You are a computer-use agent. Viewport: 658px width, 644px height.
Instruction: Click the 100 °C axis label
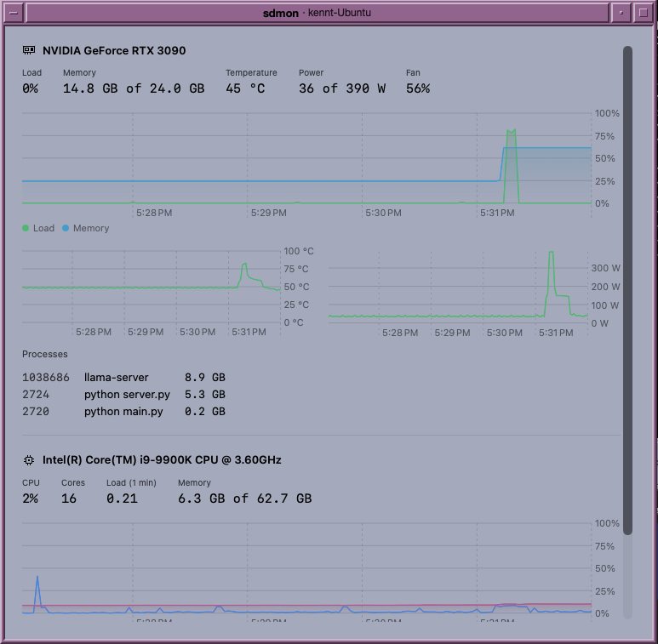(x=299, y=251)
